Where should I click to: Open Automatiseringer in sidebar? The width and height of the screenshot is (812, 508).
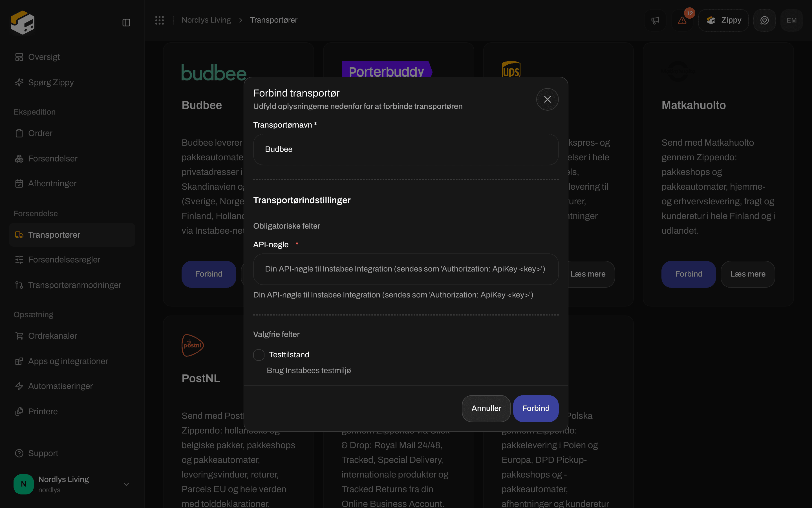point(72,386)
